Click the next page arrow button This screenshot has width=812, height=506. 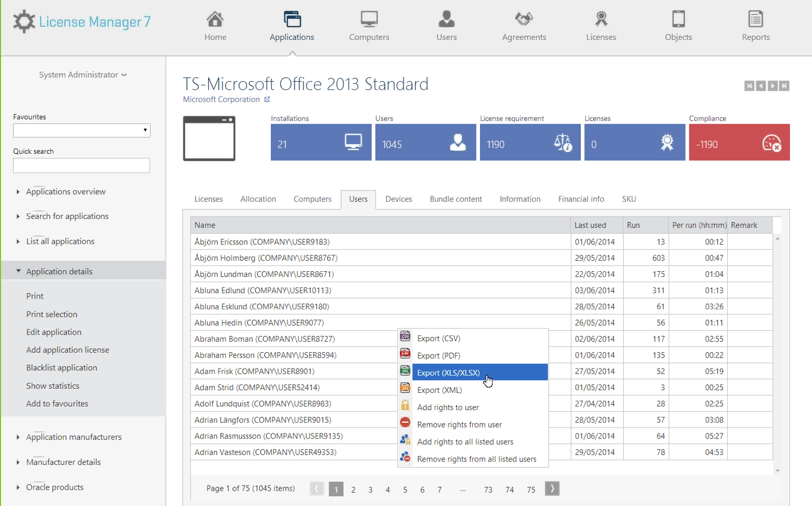[x=552, y=489]
